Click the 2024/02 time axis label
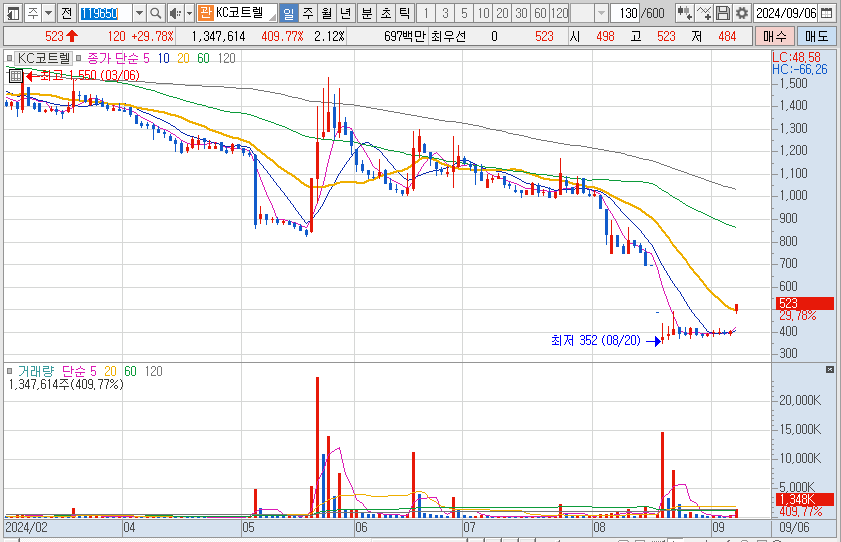Viewport: 841px width, 542px height. [x=26, y=528]
